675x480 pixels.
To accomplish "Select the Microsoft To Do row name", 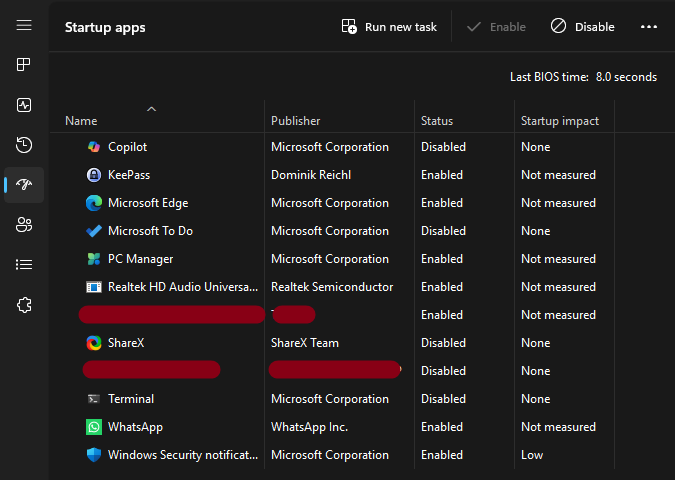I will (x=150, y=231).
